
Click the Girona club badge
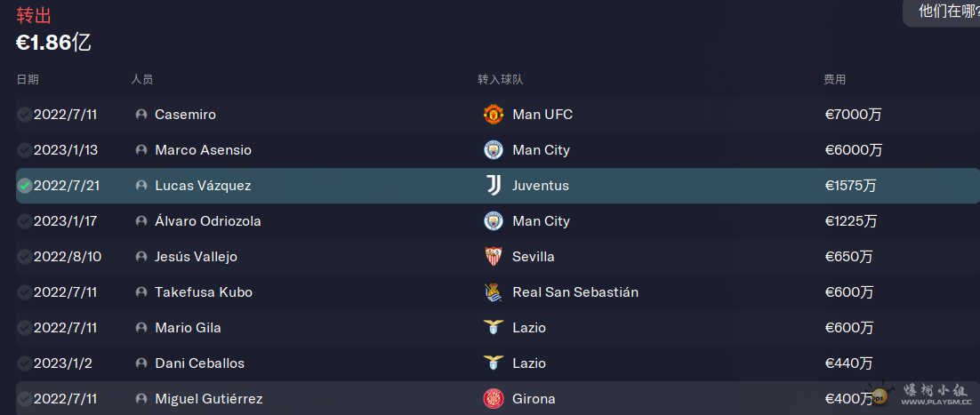coord(494,399)
